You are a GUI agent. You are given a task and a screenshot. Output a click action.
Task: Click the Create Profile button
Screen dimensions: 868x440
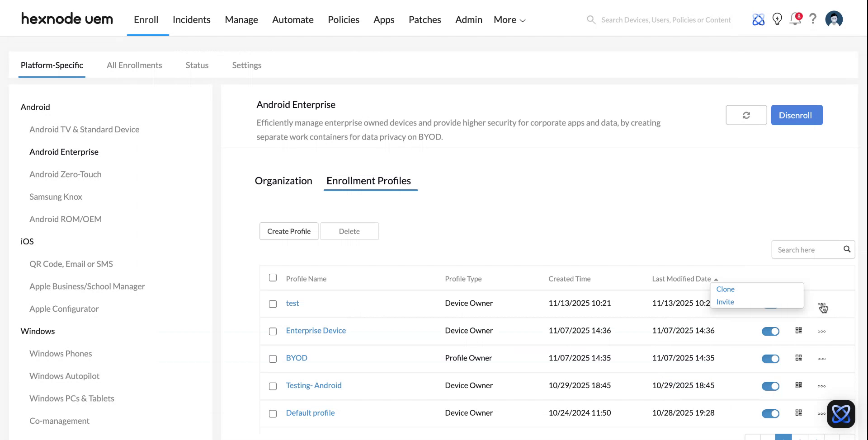288,231
